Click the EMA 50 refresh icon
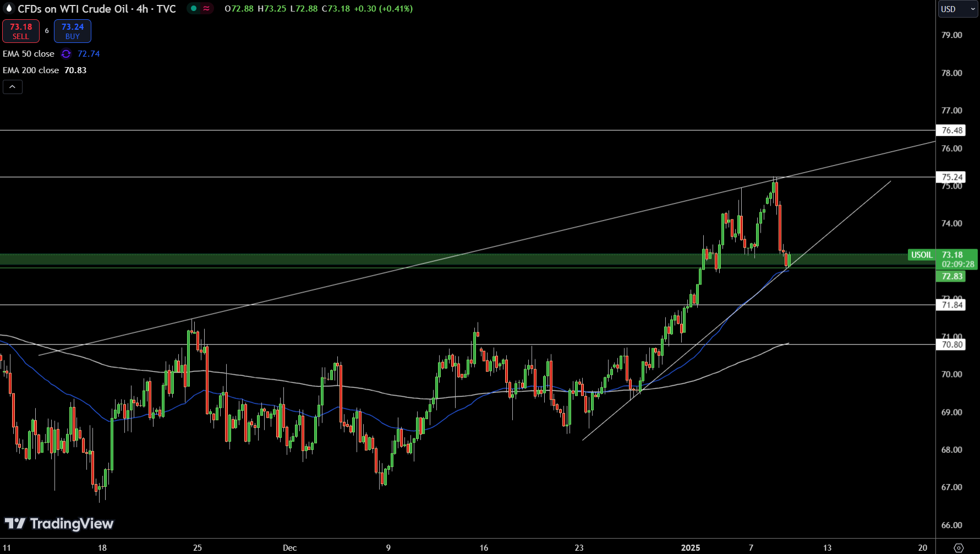 pos(66,54)
